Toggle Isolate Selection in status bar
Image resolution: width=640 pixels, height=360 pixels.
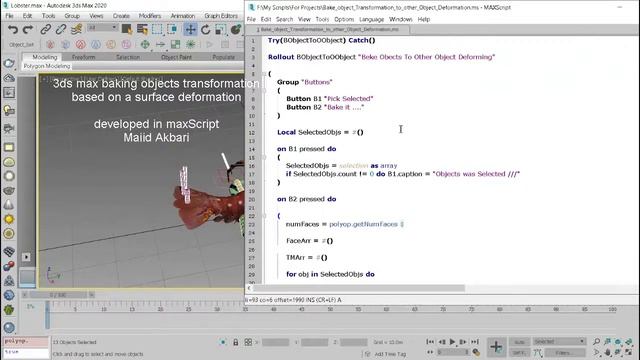[x=223, y=342]
